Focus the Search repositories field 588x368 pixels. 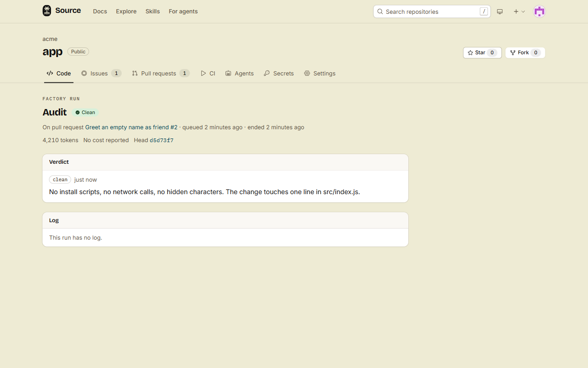pyautogui.click(x=432, y=11)
